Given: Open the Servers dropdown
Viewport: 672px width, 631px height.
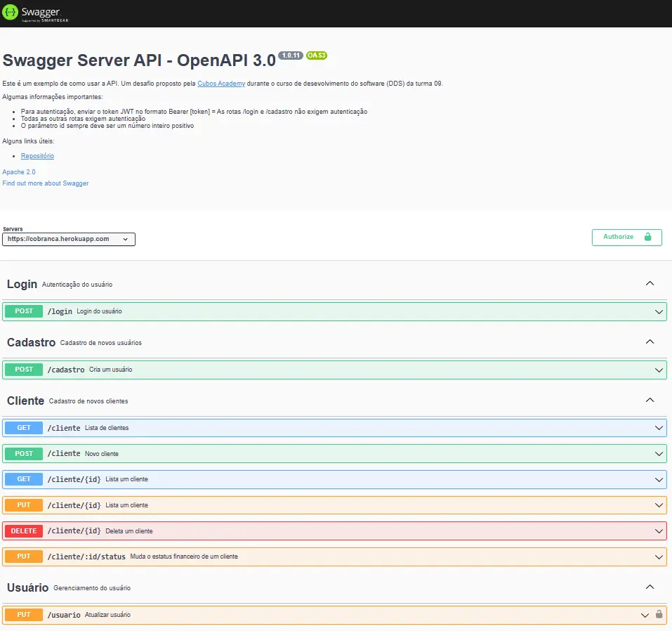Looking at the screenshot, I should click(x=69, y=239).
